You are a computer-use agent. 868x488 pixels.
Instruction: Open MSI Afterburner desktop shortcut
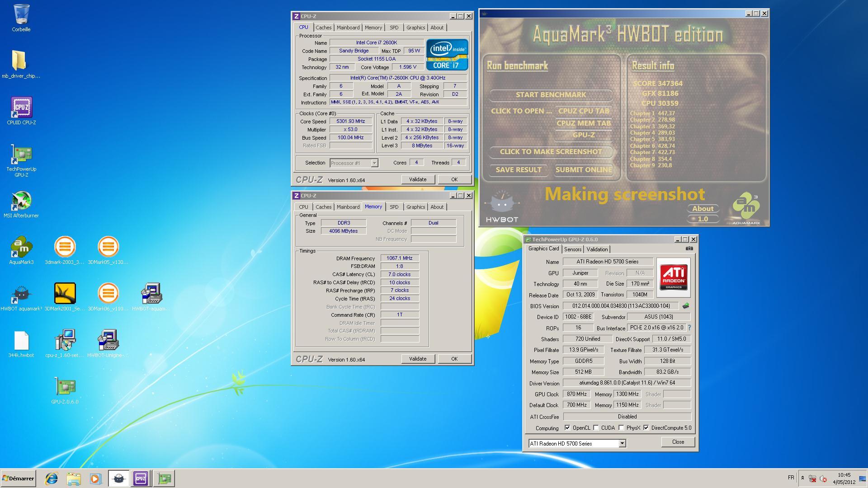[x=21, y=204]
